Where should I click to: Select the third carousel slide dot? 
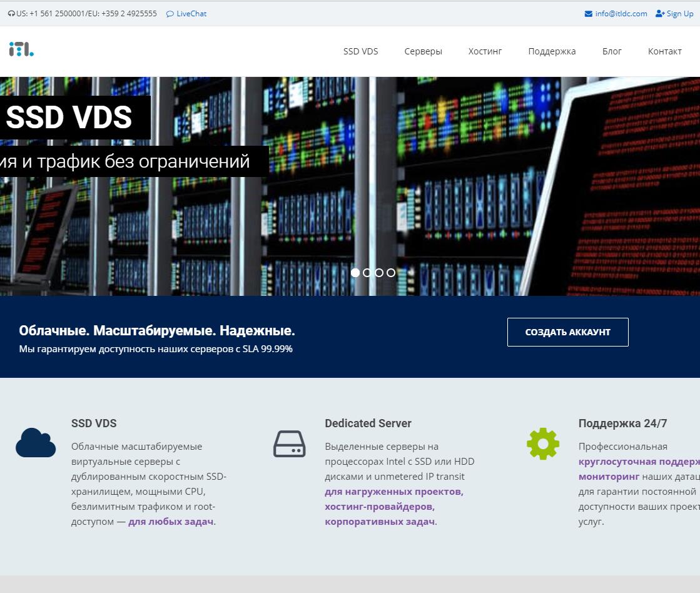[x=378, y=273]
